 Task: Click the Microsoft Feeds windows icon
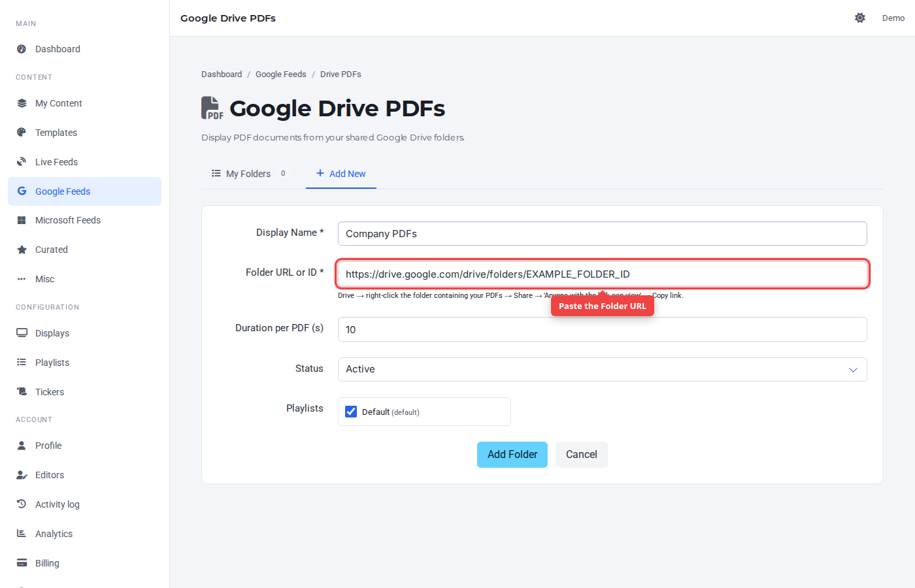(22, 220)
